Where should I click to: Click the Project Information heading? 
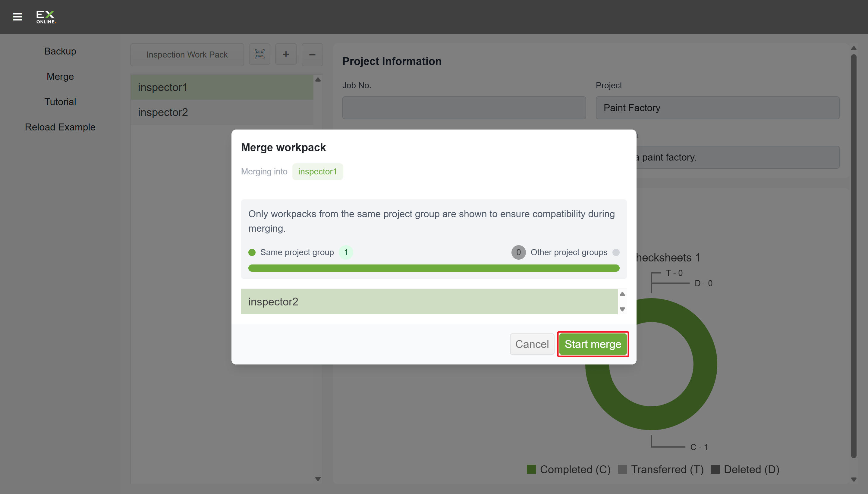[x=392, y=61]
